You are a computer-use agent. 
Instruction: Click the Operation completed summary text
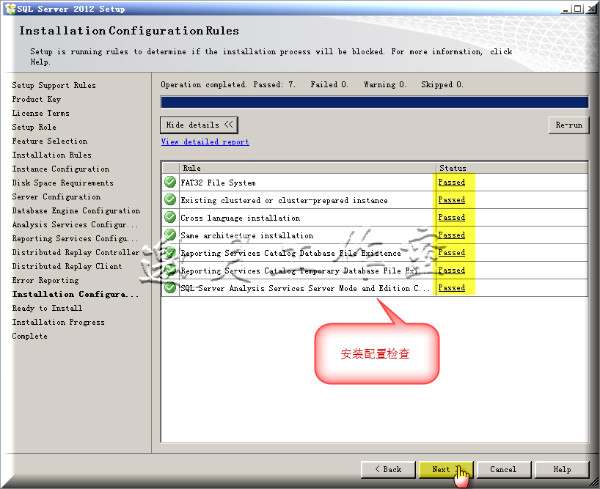[x=312, y=84]
